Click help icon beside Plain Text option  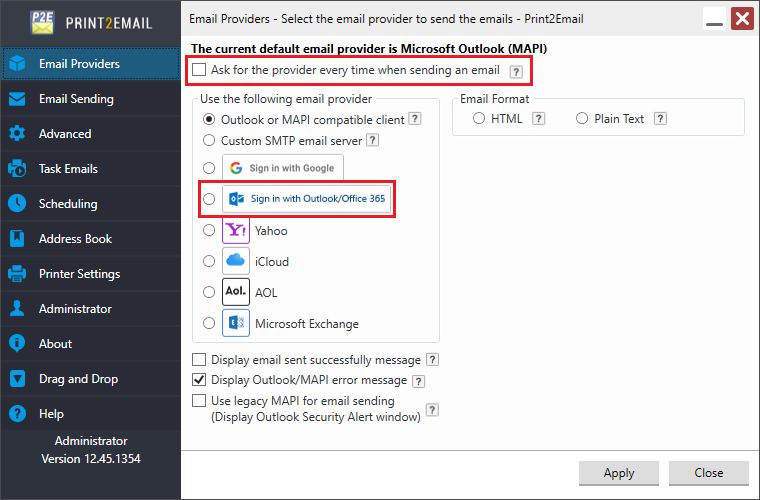click(660, 119)
